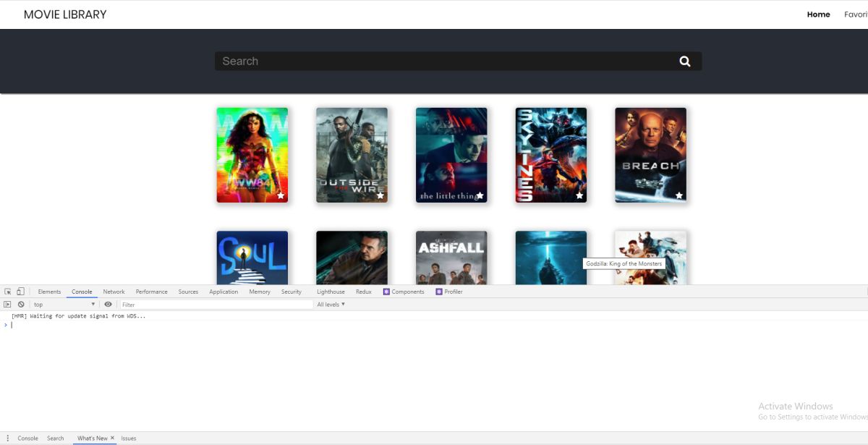Image resolution: width=868 pixels, height=445 pixels.
Task: Star the Breach movie card
Action: pos(679,195)
